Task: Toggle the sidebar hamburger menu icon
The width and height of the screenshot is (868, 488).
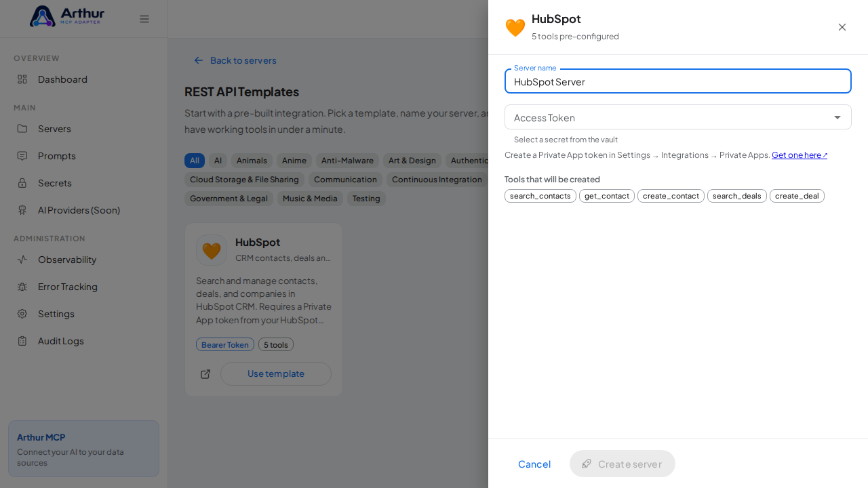Action: click(144, 19)
